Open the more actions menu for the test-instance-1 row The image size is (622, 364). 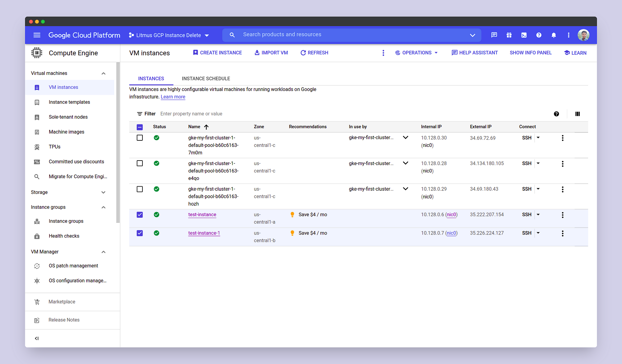[x=563, y=234]
